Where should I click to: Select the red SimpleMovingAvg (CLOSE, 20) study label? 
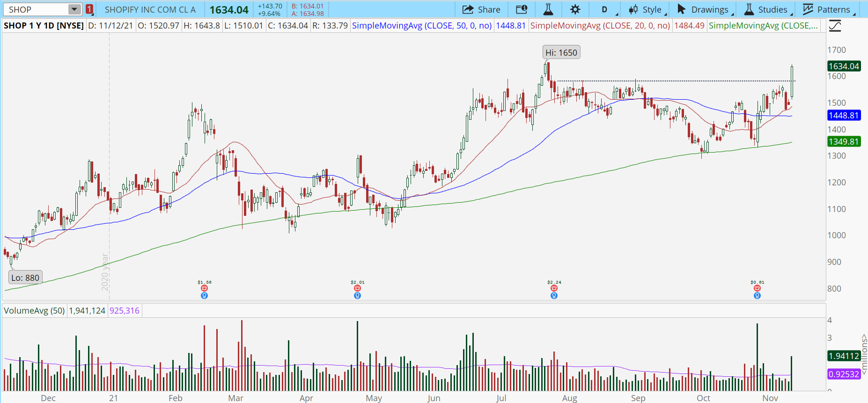(600, 26)
